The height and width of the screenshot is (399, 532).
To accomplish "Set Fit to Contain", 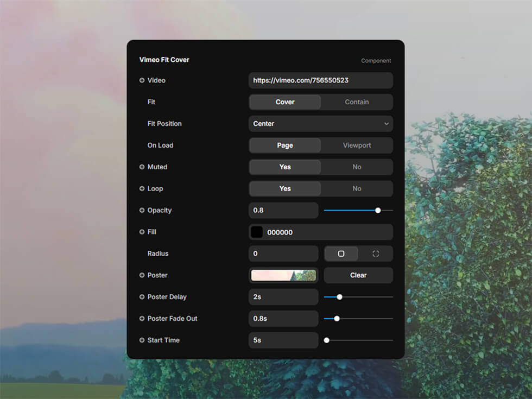I will tap(357, 102).
